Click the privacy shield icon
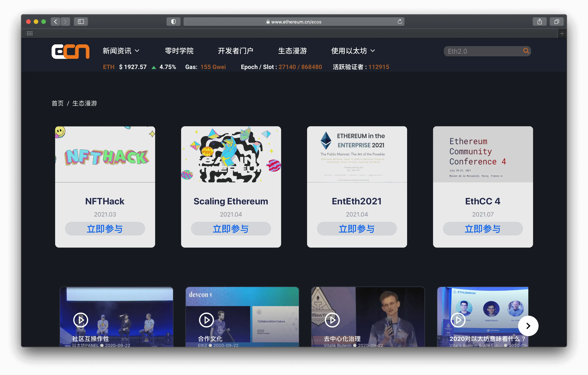This screenshot has height=375, width=588. 173,22
